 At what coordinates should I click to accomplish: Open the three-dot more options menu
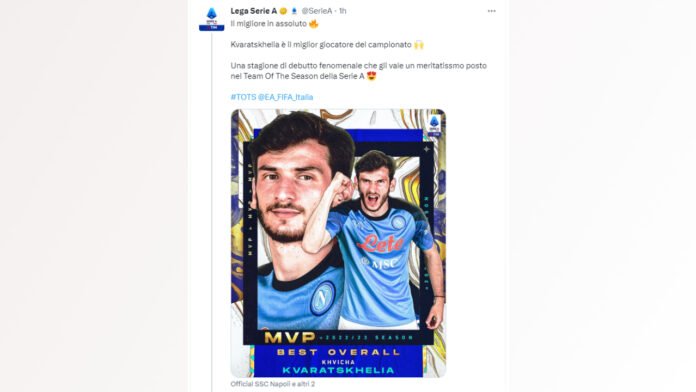click(491, 11)
